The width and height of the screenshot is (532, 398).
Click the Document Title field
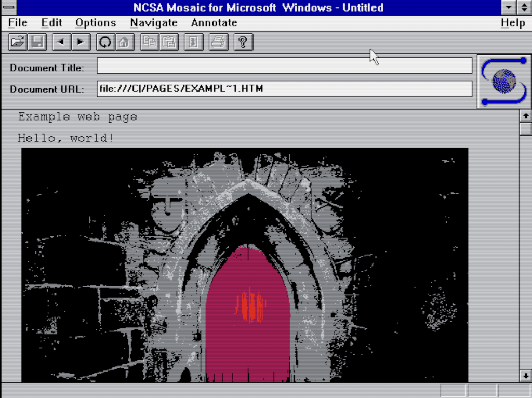pyautogui.click(x=284, y=65)
